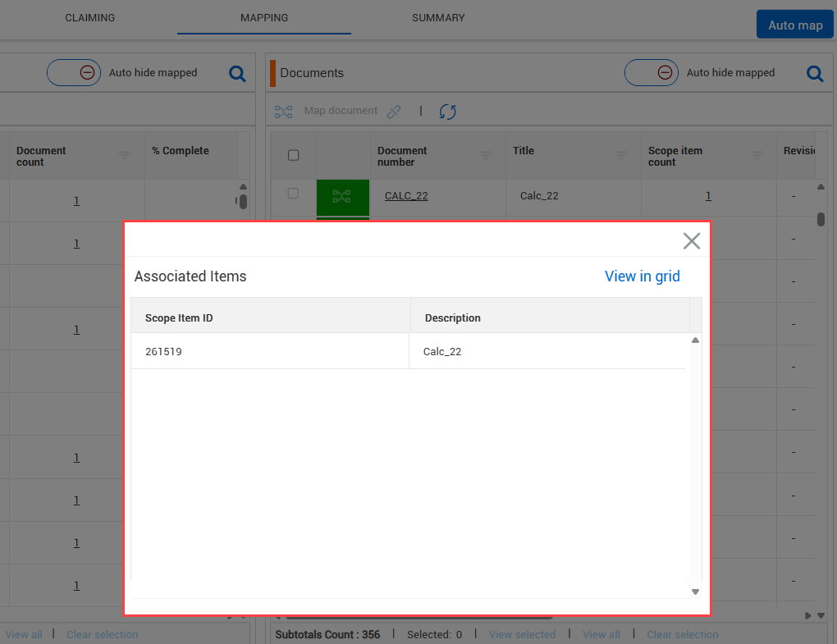Click the search icon in Documents panel
Viewport: 837px width, 644px height.
815,74
